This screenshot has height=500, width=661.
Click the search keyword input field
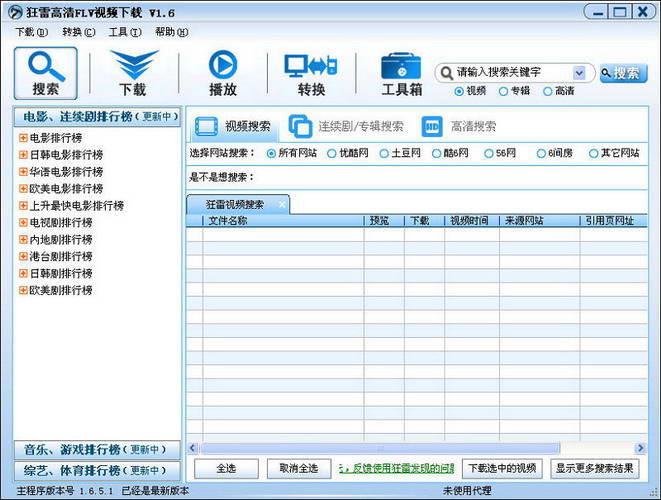pyautogui.click(x=512, y=73)
